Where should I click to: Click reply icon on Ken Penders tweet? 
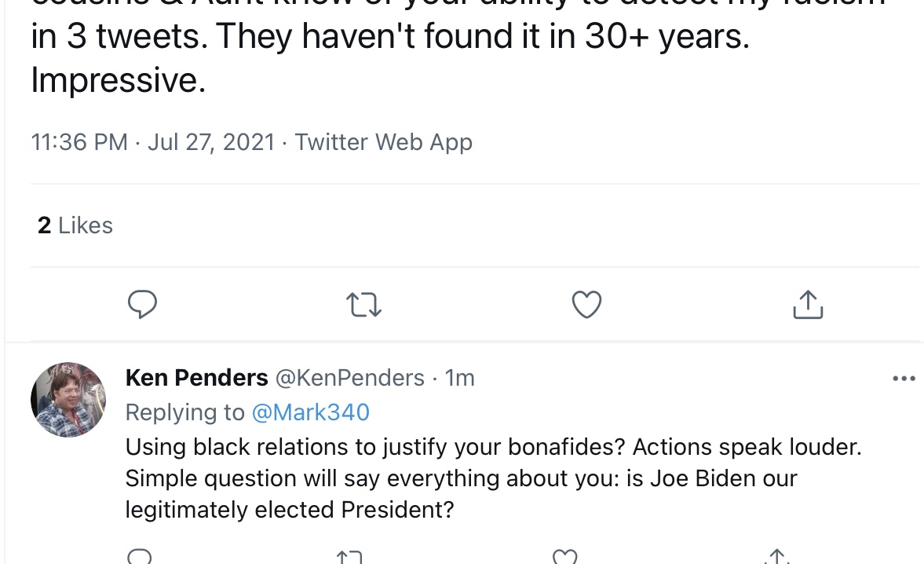(x=140, y=556)
